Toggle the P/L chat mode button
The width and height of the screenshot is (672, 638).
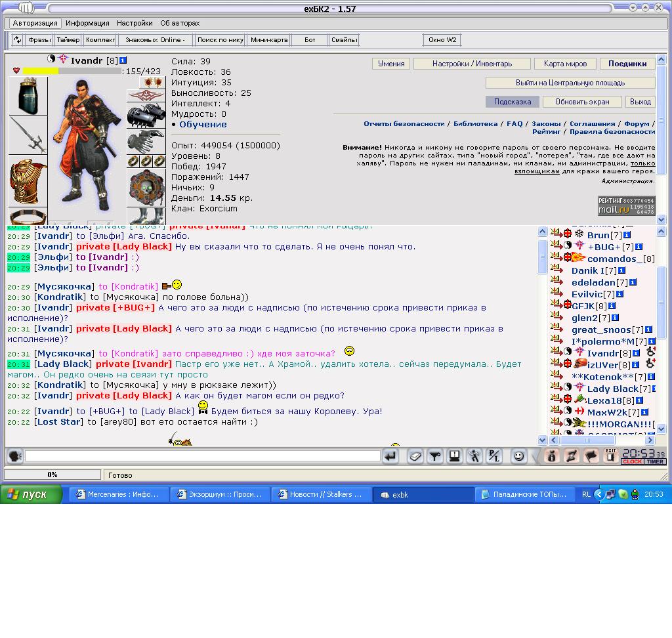click(x=495, y=456)
